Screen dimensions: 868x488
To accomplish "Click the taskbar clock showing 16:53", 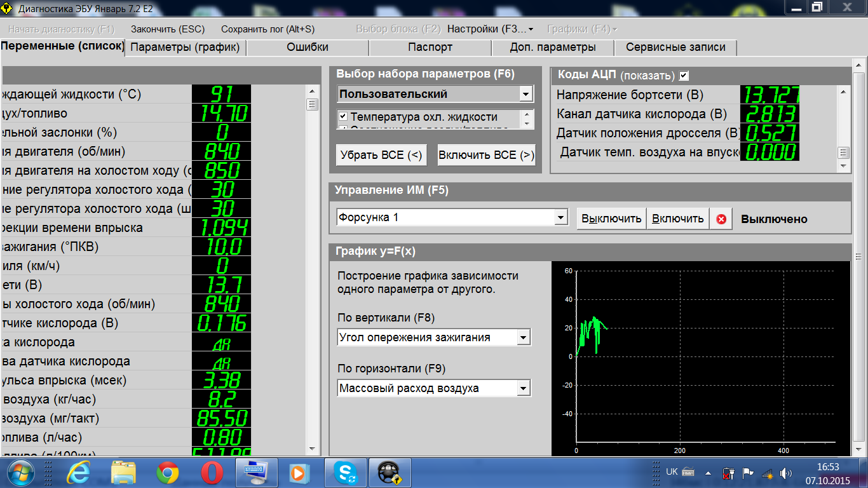I will [x=827, y=467].
